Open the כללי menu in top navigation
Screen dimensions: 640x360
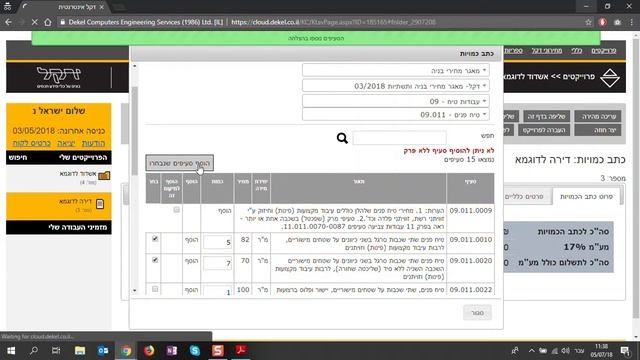tap(576, 50)
